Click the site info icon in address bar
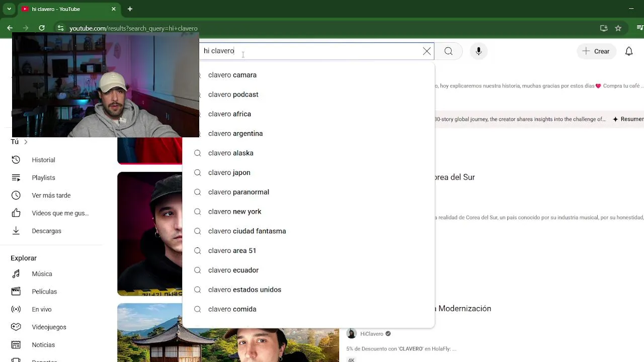 click(x=60, y=28)
